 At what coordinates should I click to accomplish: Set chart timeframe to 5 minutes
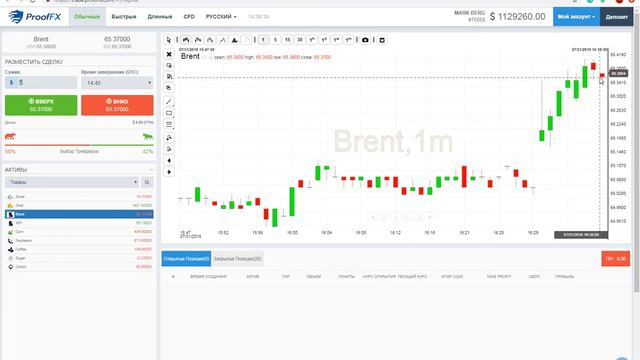tap(276, 40)
